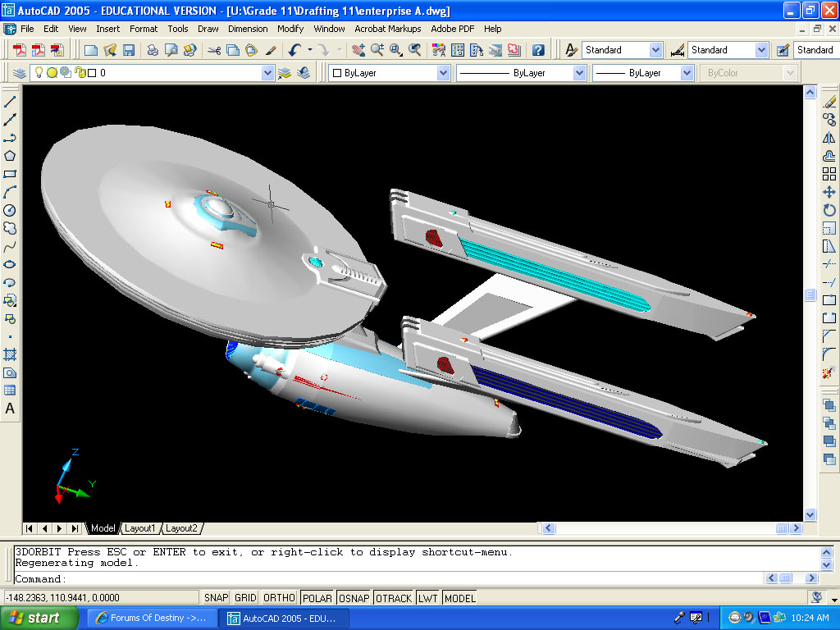Screen dimensions: 840x630
Task: Toggle LWT lineweight display
Action: tap(428, 598)
